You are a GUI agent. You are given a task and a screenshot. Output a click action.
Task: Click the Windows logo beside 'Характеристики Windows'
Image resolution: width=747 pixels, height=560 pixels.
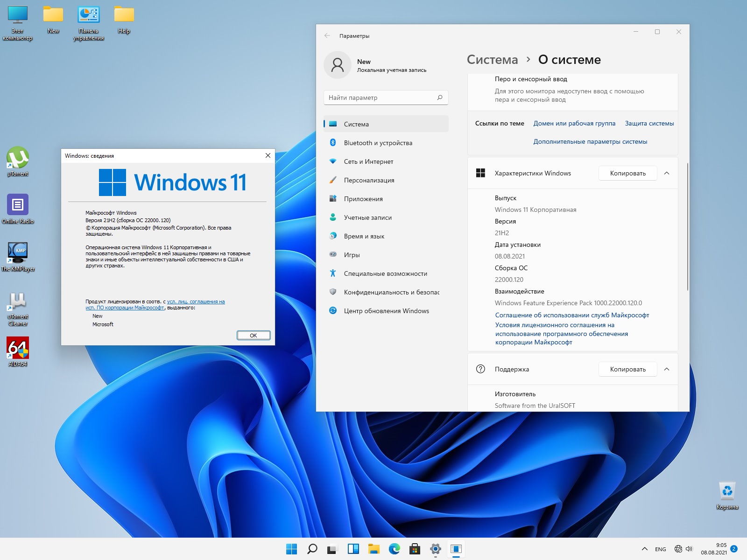point(480,173)
